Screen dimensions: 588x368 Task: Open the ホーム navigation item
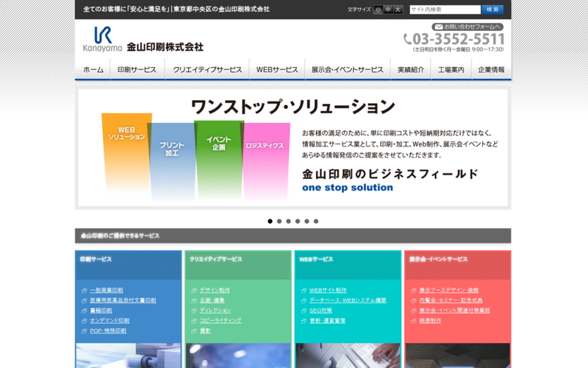[x=93, y=69]
